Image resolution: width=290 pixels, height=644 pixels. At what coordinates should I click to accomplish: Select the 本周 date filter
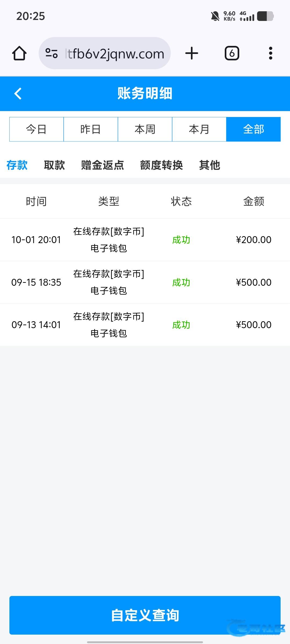(x=145, y=129)
